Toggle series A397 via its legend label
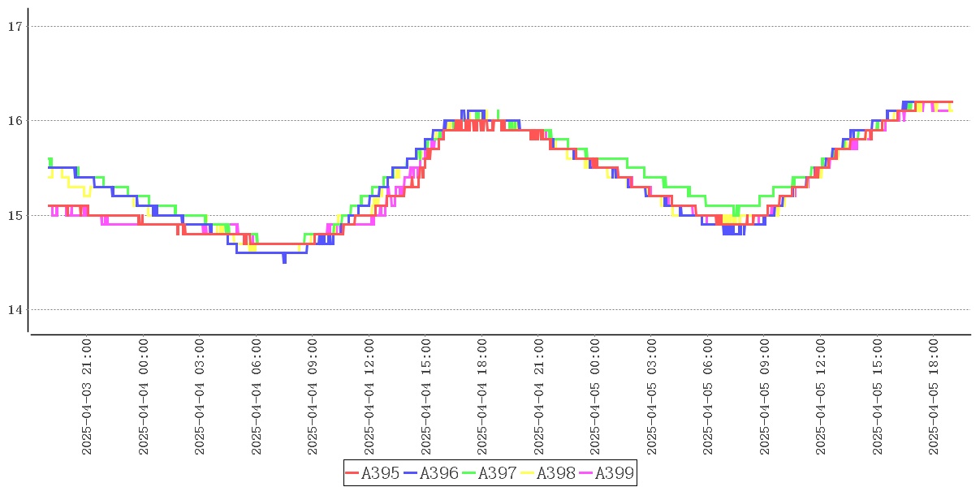The width and height of the screenshot is (980, 487). click(497, 473)
